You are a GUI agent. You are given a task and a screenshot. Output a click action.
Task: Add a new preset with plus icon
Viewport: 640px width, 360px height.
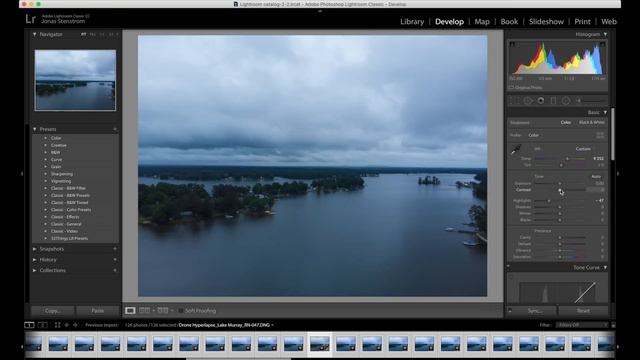pos(115,129)
